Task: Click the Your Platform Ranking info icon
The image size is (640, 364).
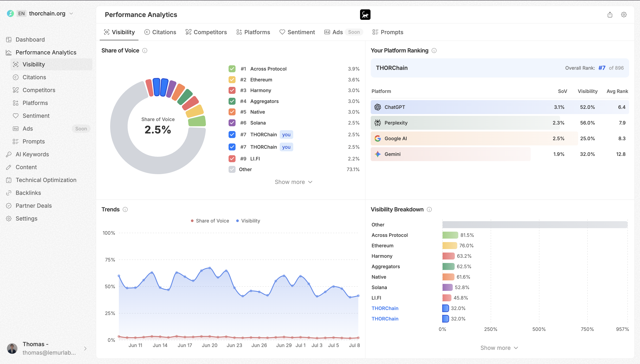Action: [434, 51]
